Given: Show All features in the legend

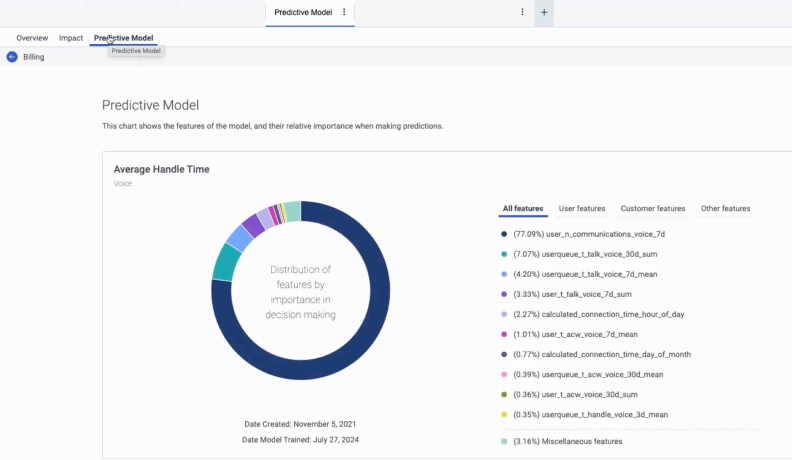Looking at the screenshot, I should (x=523, y=209).
